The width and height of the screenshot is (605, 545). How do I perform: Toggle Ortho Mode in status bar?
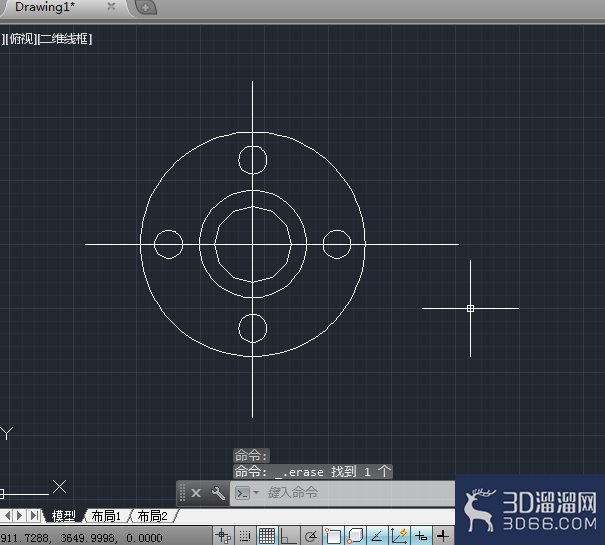pyautogui.click(x=288, y=536)
